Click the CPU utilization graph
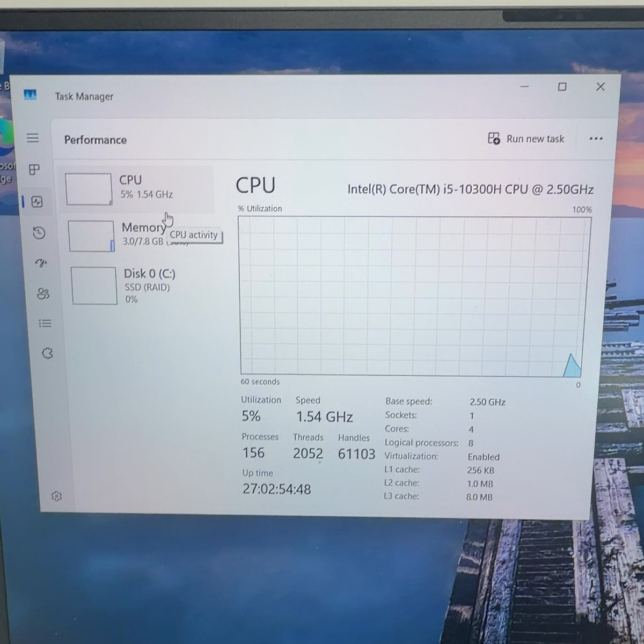644x644 pixels. (x=414, y=296)
